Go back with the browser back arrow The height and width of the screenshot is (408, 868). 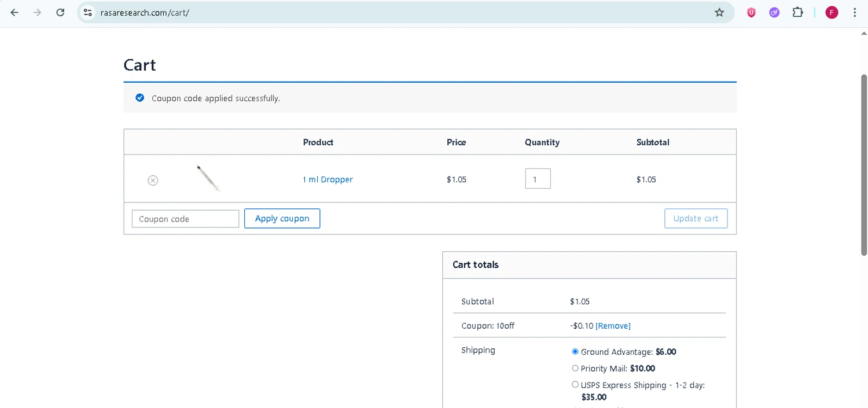click(x=14, y=12)
